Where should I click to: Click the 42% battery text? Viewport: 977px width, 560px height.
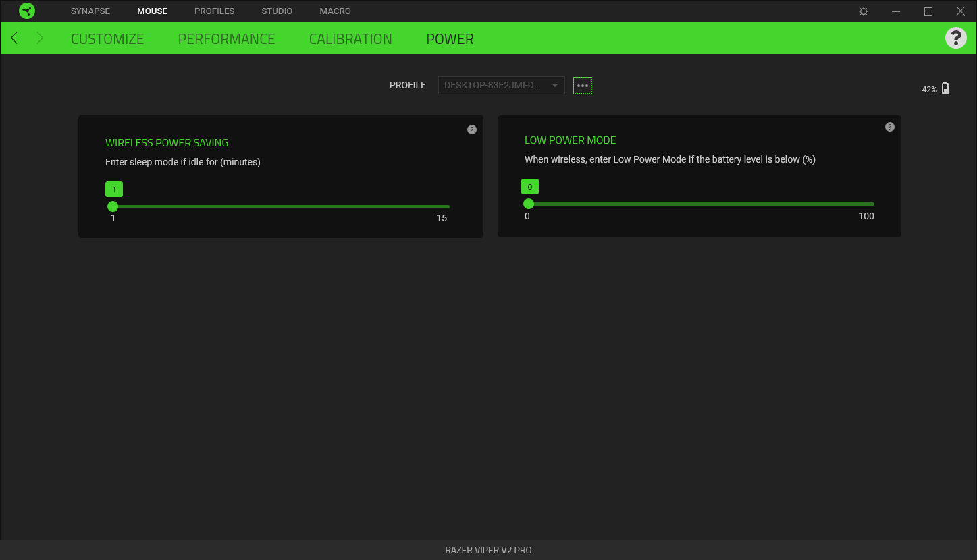[x=930, y=90]
